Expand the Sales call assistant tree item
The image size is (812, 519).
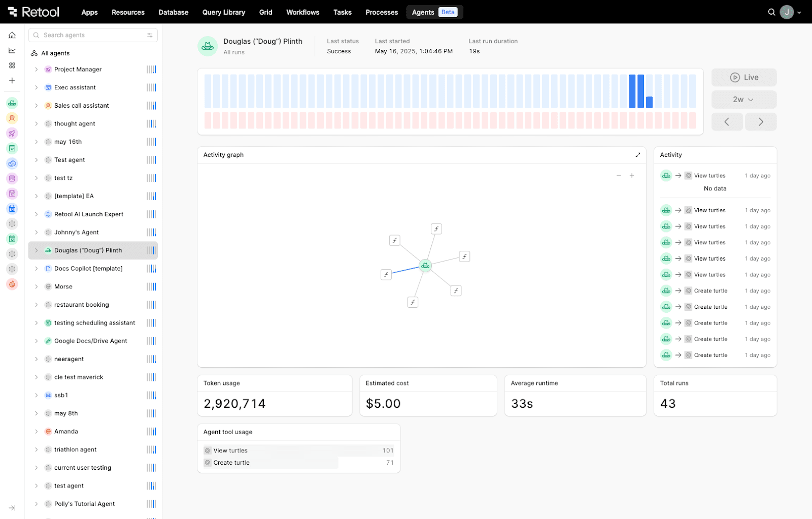click(x=36, y=106)
